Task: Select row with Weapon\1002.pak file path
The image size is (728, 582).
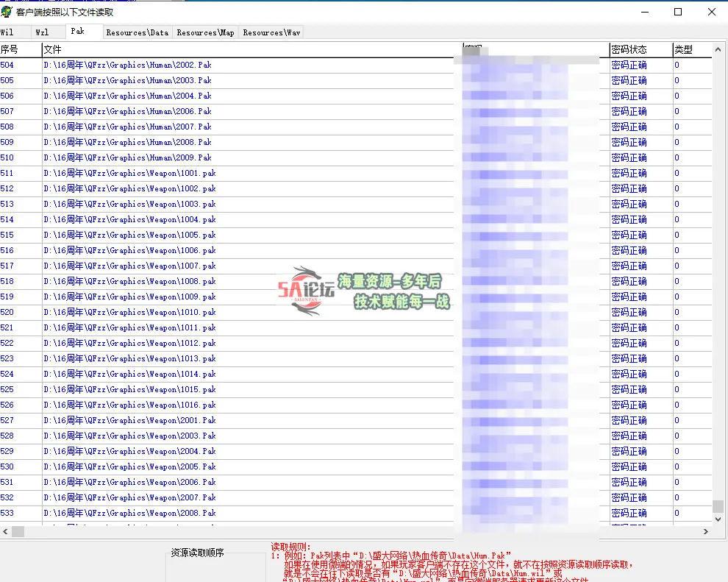Action: point(356,188)
